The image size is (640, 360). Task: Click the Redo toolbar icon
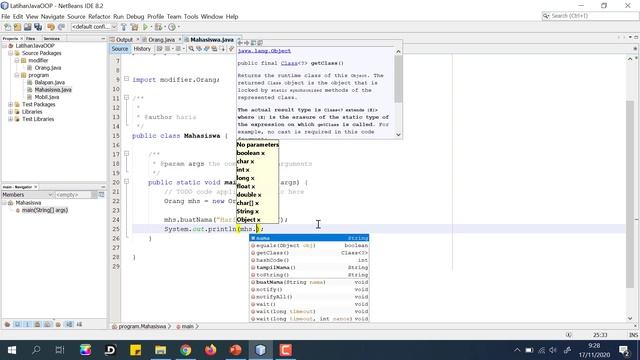61,27
